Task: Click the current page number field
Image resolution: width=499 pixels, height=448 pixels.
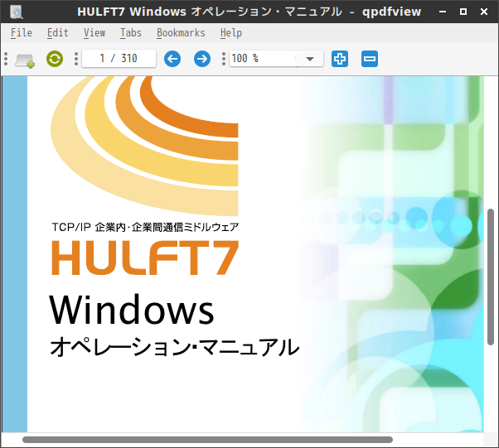Action: pyautogui.click(x=119, y=59)
